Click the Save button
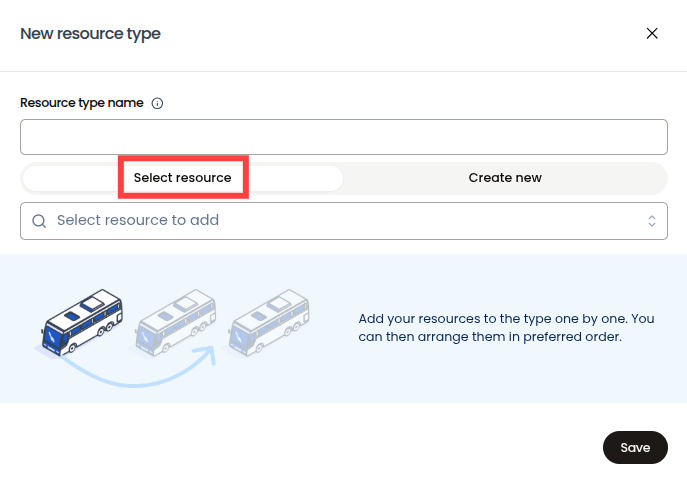This screenshot has height=479, width=687. coord(635,447)
